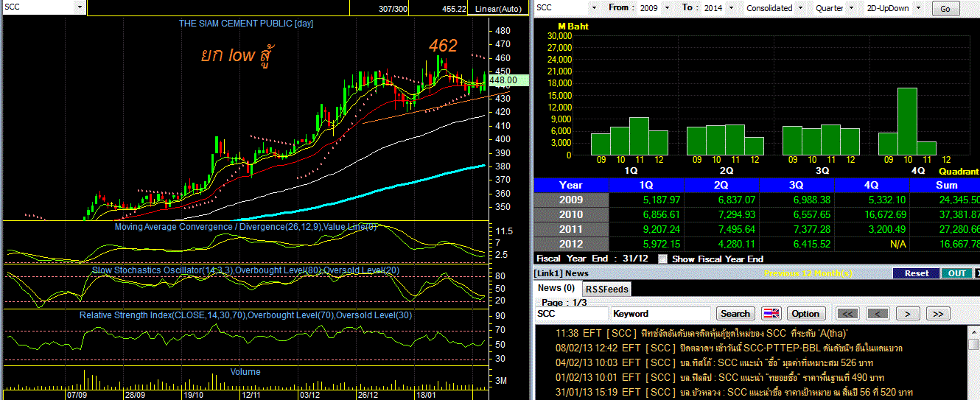The height and width of the screenshot is (400, 980).
Task: Click the [Link1] News panel title
Action: point(562,273)
